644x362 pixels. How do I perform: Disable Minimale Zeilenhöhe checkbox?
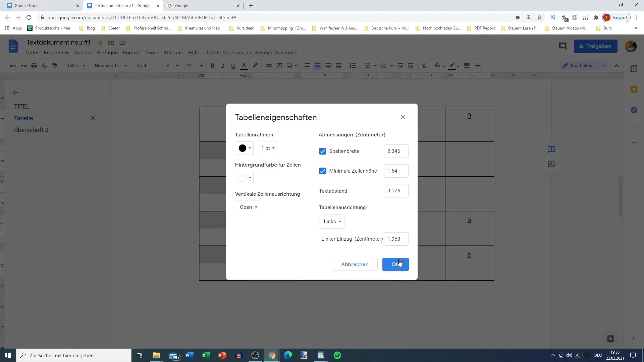(323, 171)
